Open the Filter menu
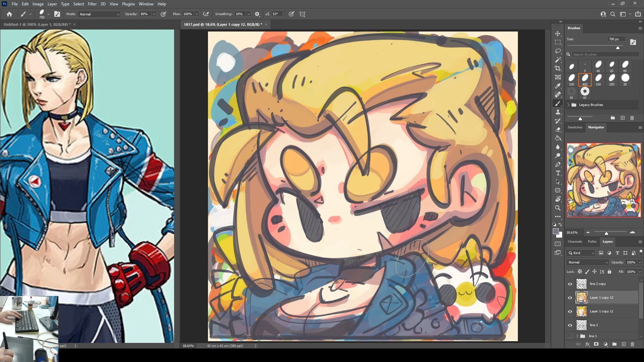The width and height of the screenshot is (644, 362). tap(92, 4)
